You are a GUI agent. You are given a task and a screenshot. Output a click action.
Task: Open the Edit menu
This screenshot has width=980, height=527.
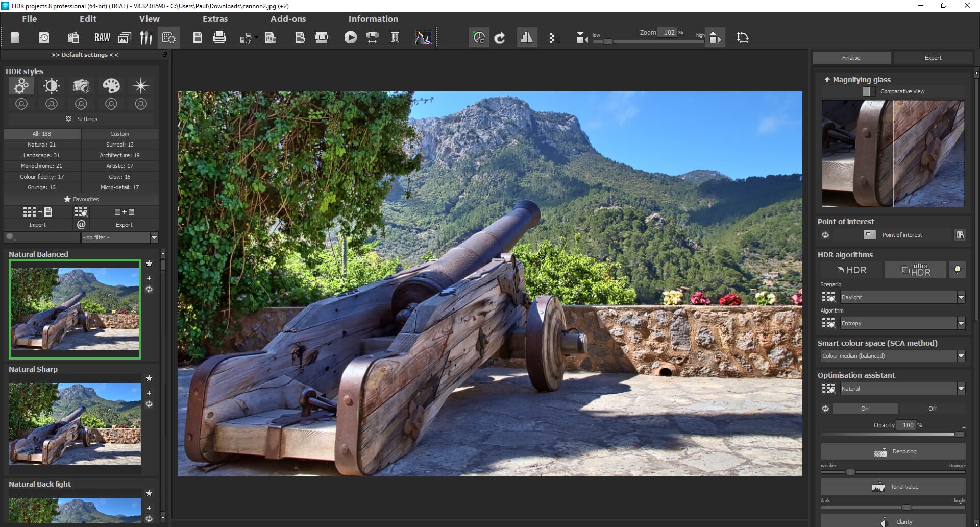point(88,19)
